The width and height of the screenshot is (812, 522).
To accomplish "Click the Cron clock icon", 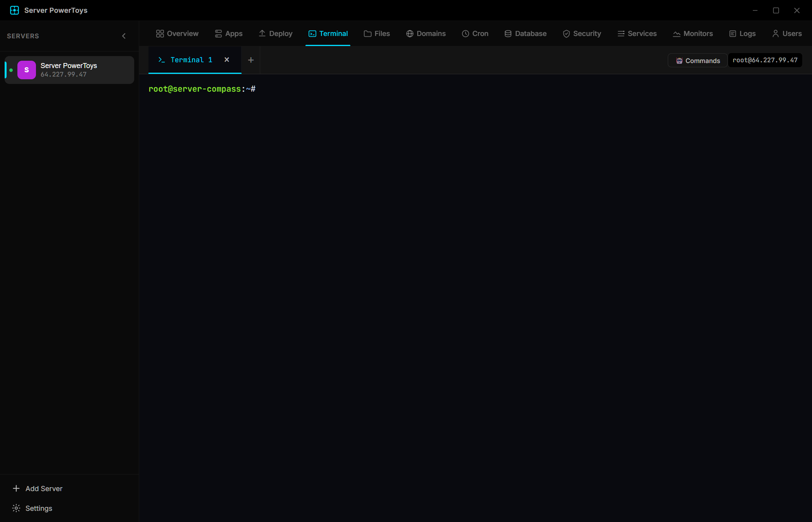I will (466, 34).
